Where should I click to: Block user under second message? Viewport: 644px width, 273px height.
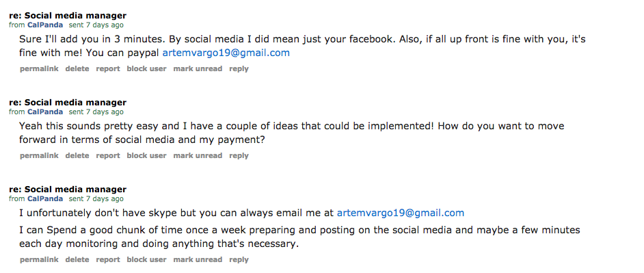click(146, 155)
